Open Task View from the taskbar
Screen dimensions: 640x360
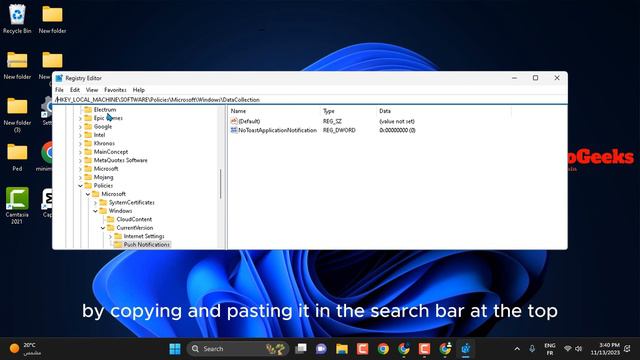[301, 349]
